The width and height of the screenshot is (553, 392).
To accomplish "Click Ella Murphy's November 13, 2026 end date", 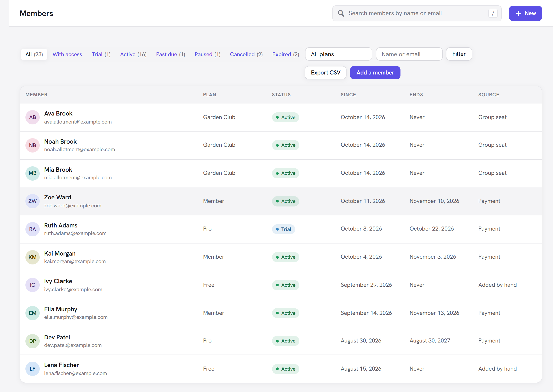I will coord(434,313).
